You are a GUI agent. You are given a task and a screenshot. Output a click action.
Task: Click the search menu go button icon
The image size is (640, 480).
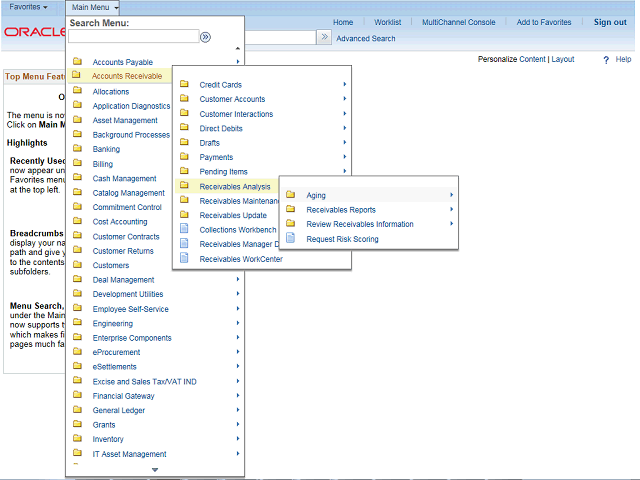(x=205, y=37)
